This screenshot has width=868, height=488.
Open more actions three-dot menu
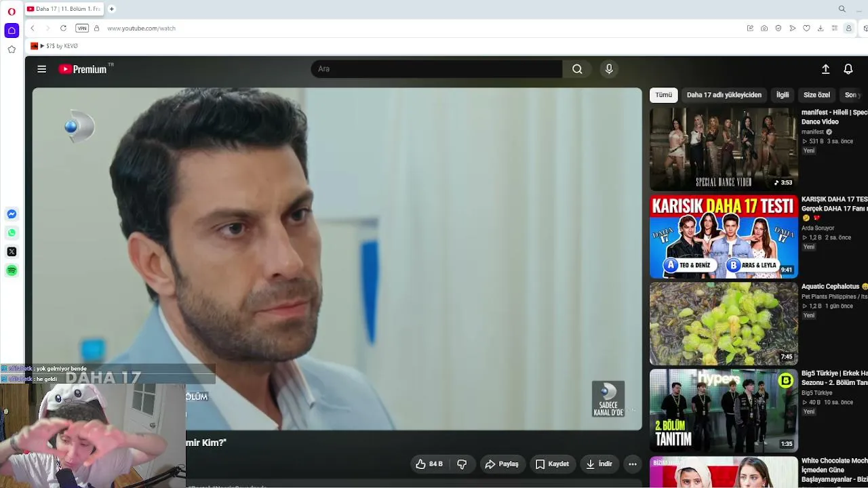point(633,464)
